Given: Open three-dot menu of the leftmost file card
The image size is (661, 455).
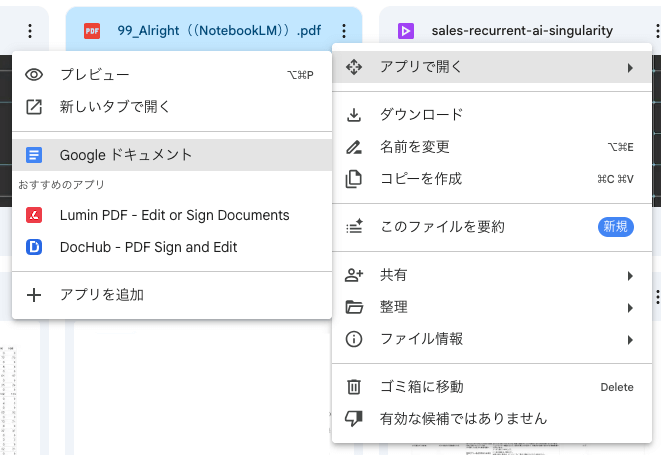Looking at the screenshot, I should [x=30, y=31].
